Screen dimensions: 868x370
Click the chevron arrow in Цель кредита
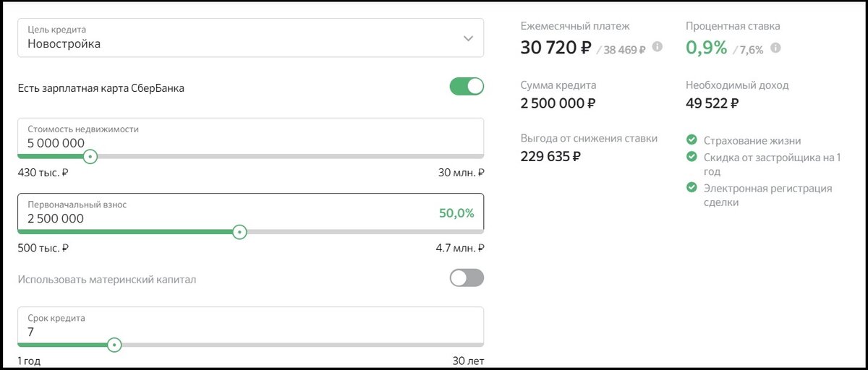click(x=468, y=38)
